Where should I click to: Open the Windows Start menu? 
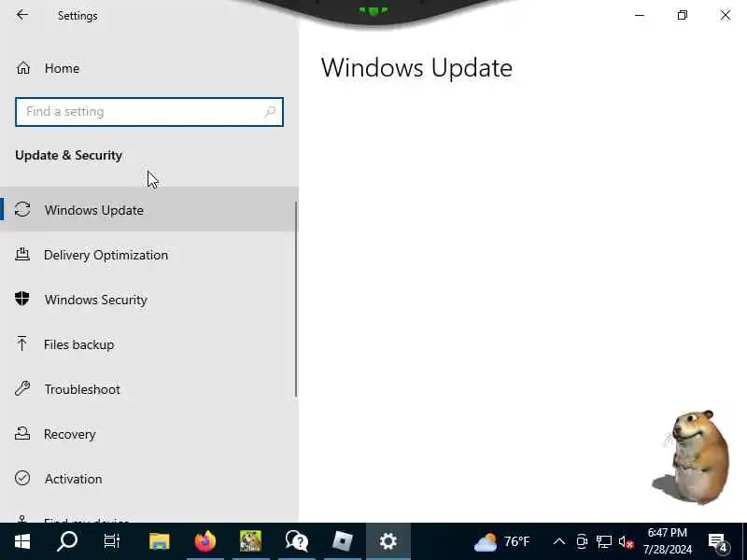coord(22,541)
